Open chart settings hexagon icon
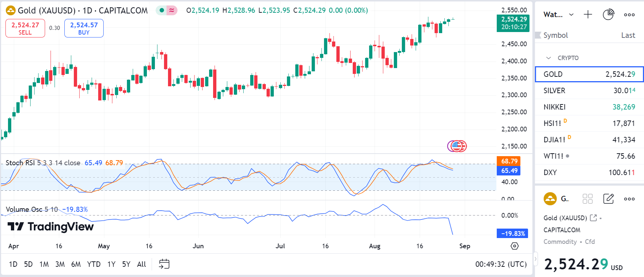This screenshot has width=644, height=277. (515, 246)
